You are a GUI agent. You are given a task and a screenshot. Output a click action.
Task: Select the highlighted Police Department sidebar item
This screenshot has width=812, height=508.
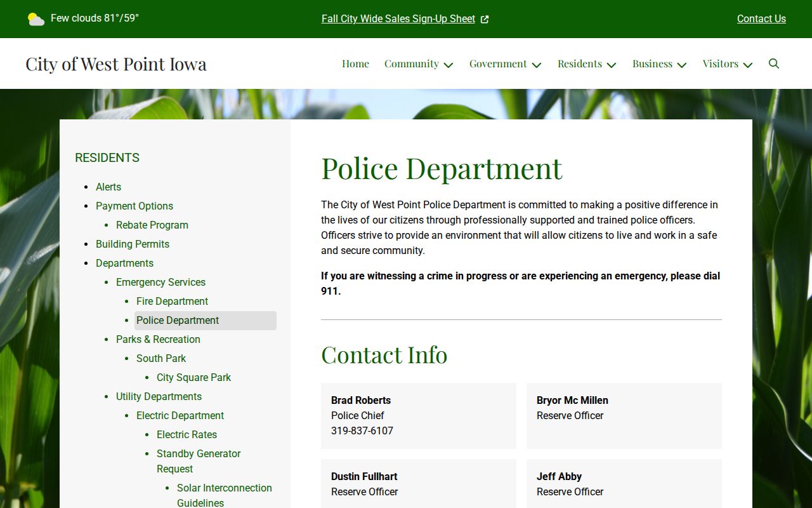coord(206,321)
